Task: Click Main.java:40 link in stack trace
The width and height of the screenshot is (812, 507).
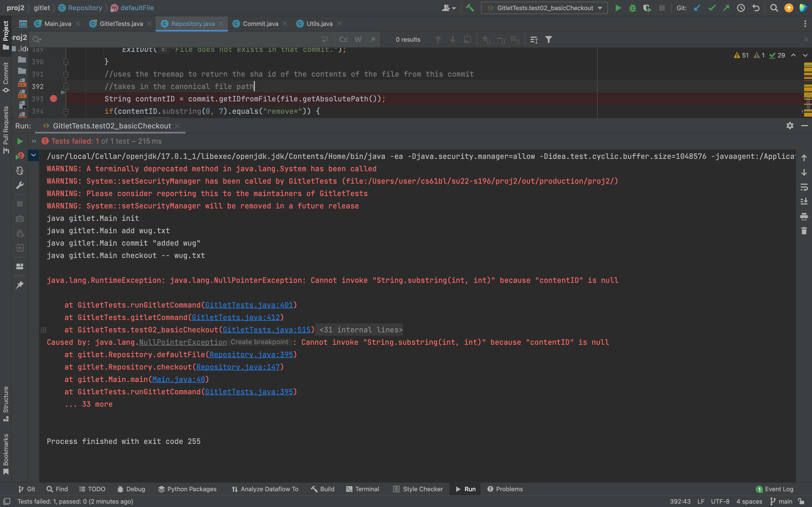Action: coord(178,379)
